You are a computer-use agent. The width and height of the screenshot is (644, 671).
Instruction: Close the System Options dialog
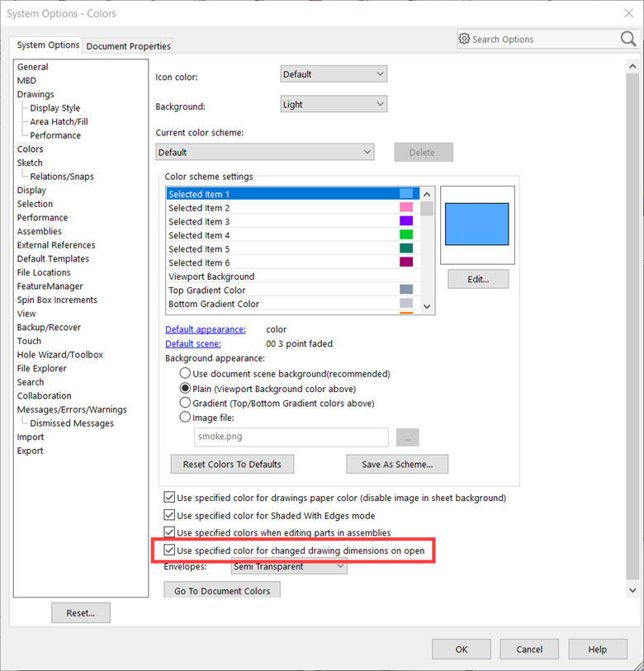(628, 13)
